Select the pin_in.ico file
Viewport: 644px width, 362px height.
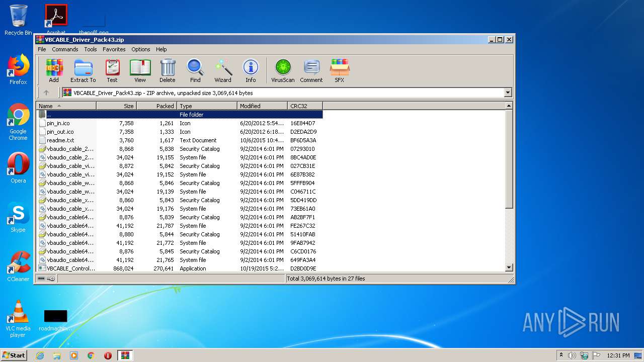tap(180, 123)
